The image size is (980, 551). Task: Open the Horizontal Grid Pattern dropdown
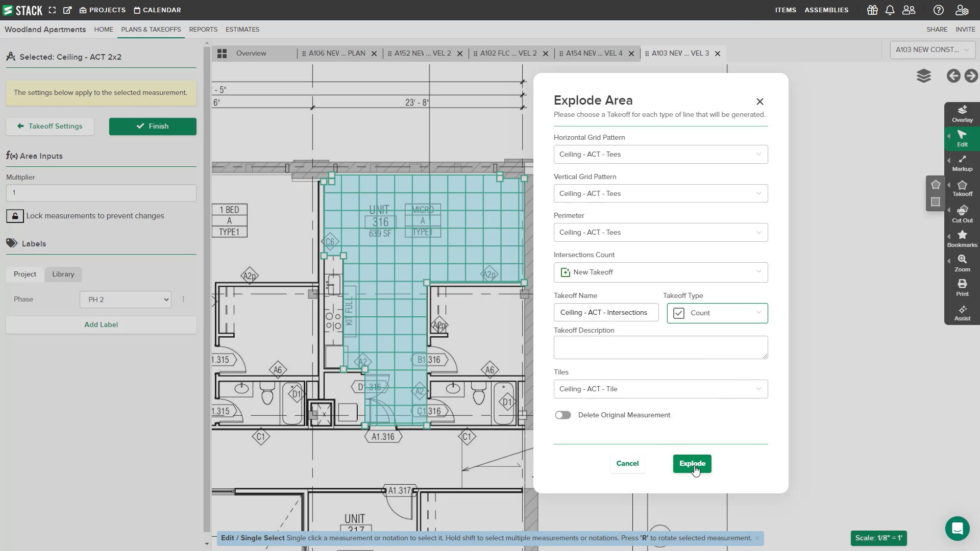click(660, 154)
